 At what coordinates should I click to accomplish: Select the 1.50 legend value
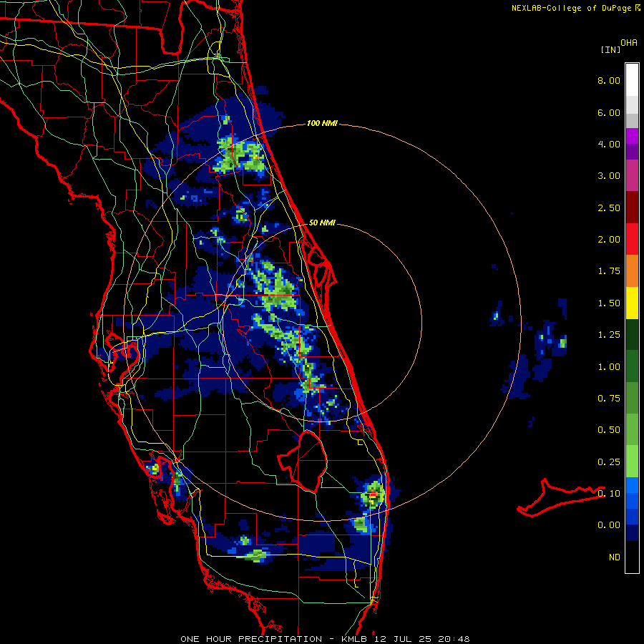[609, 303]
